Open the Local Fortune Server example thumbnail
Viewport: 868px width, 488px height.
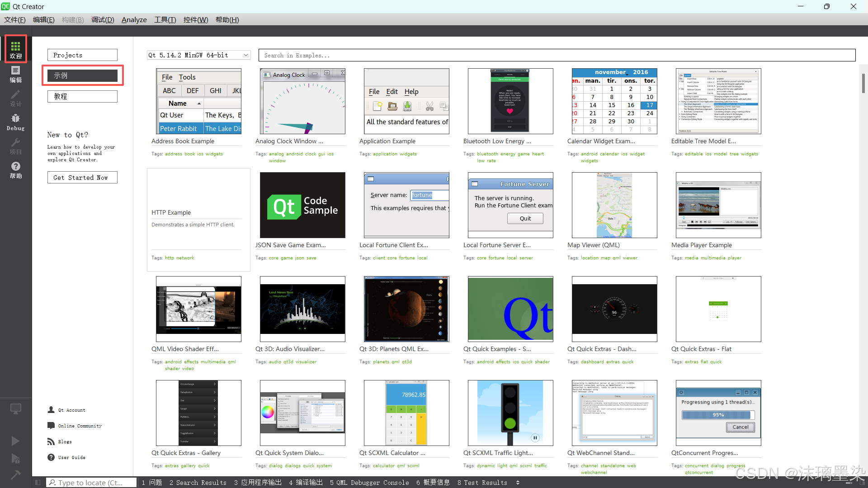(x=510, y=205)
